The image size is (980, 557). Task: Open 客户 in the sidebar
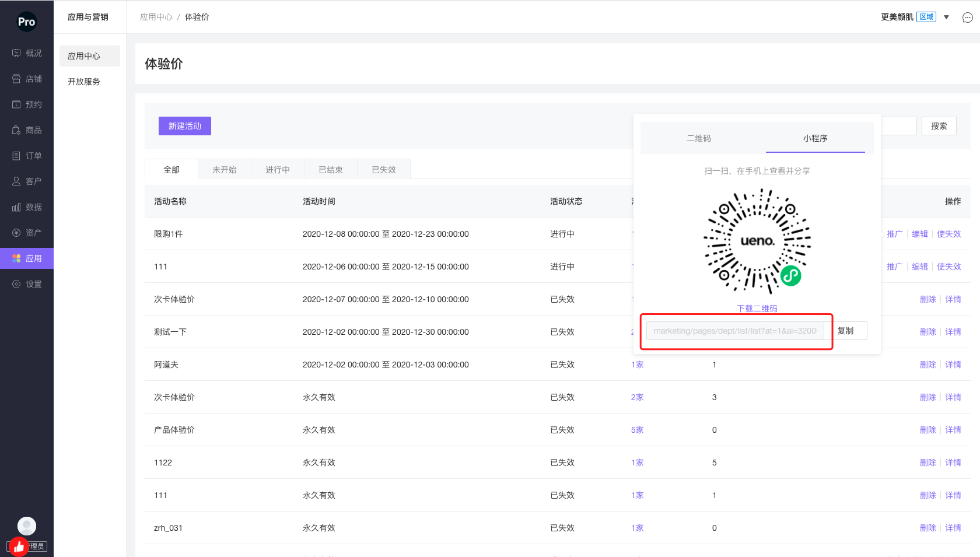pos(27,181)
